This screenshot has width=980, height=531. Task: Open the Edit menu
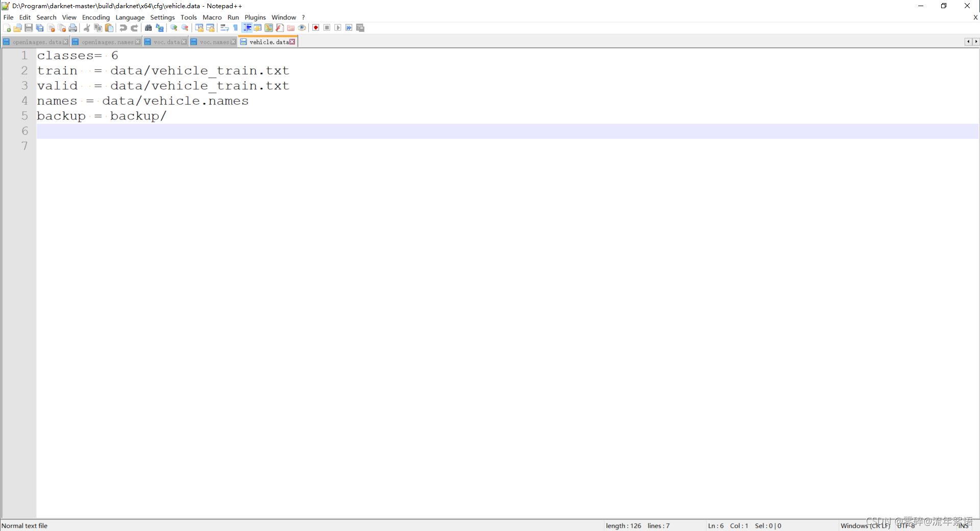(x=25, y=17)
